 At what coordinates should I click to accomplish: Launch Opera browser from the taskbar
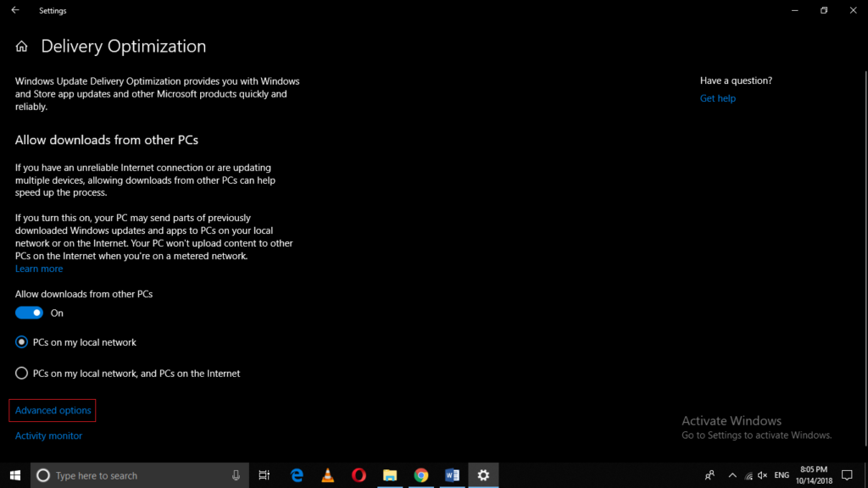tap(359, 475)
